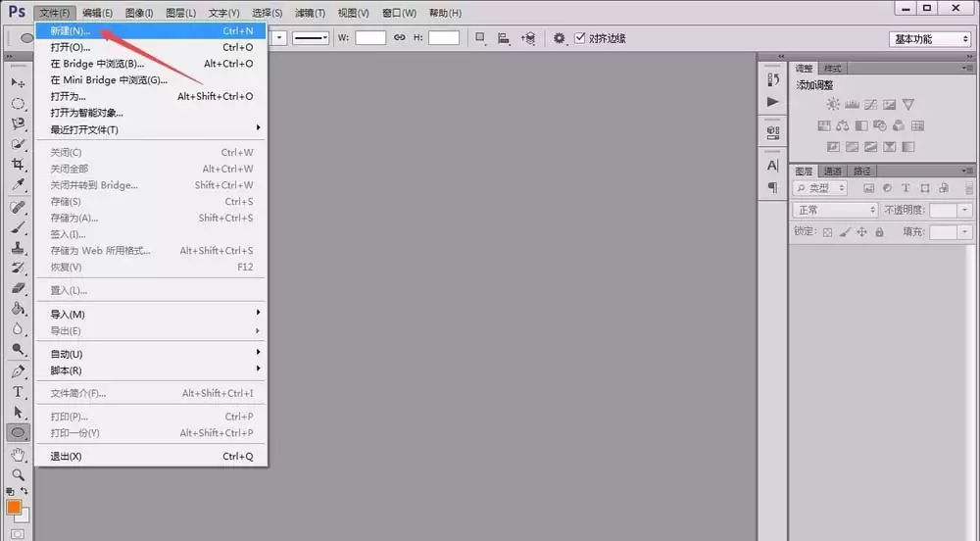
Task: Select the Clone Stamp tool
Action: (x=18, y=247)
